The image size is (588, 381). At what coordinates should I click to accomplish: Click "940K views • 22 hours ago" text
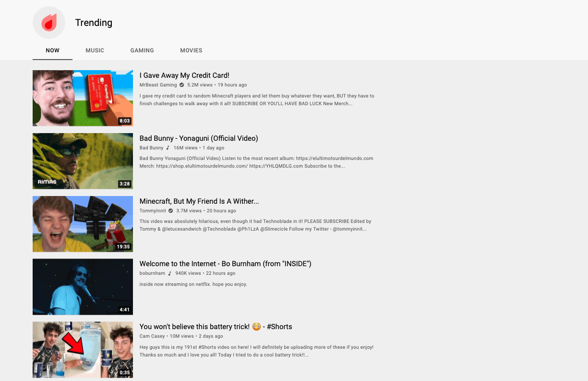tap(205, 273)
